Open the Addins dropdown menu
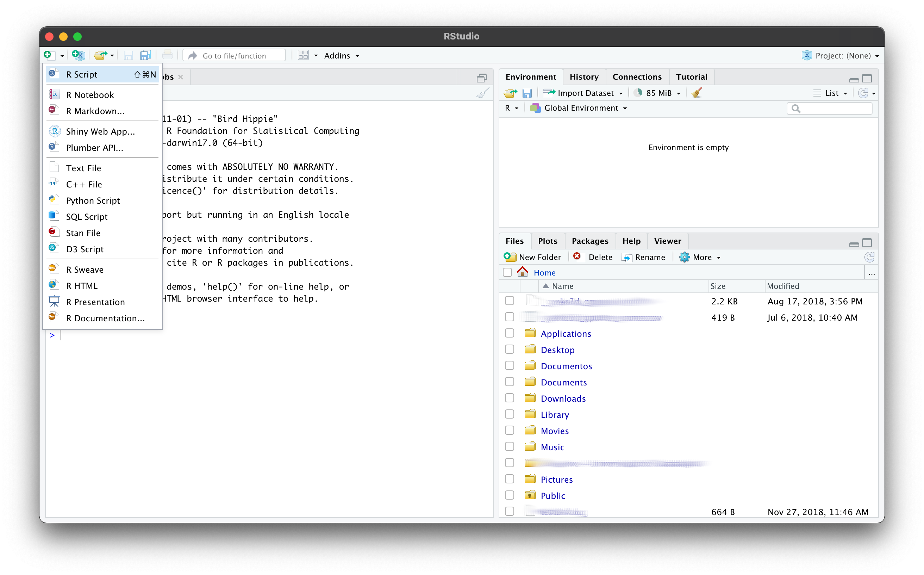Viewport: 924px width, 575px height. tap(341, 56)
